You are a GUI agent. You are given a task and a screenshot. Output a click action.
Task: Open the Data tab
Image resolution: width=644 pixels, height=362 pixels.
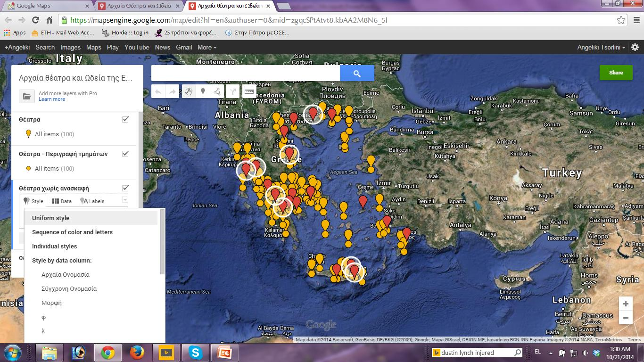click(x=62, y=201)
